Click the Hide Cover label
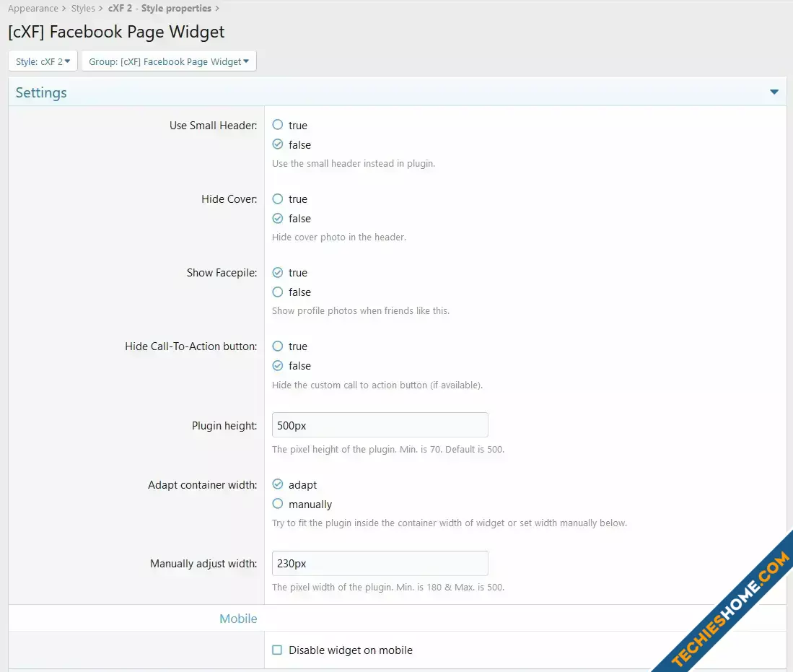Screen dimensions: 793x672 pyautogui.click(x=229, y=199)
